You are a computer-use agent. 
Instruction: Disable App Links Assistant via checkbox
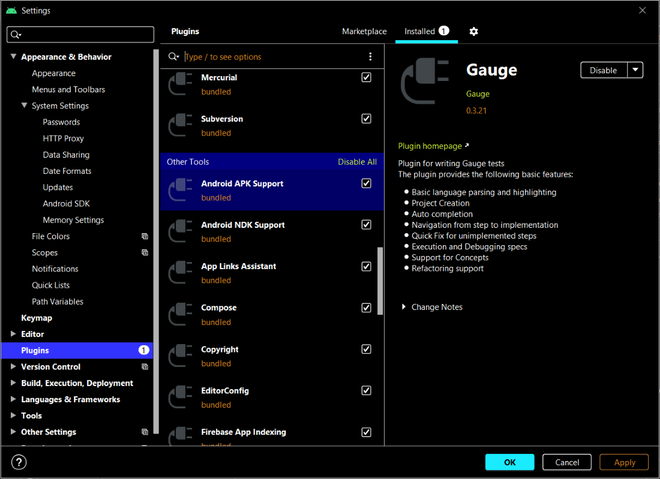[x=366, y=266]
